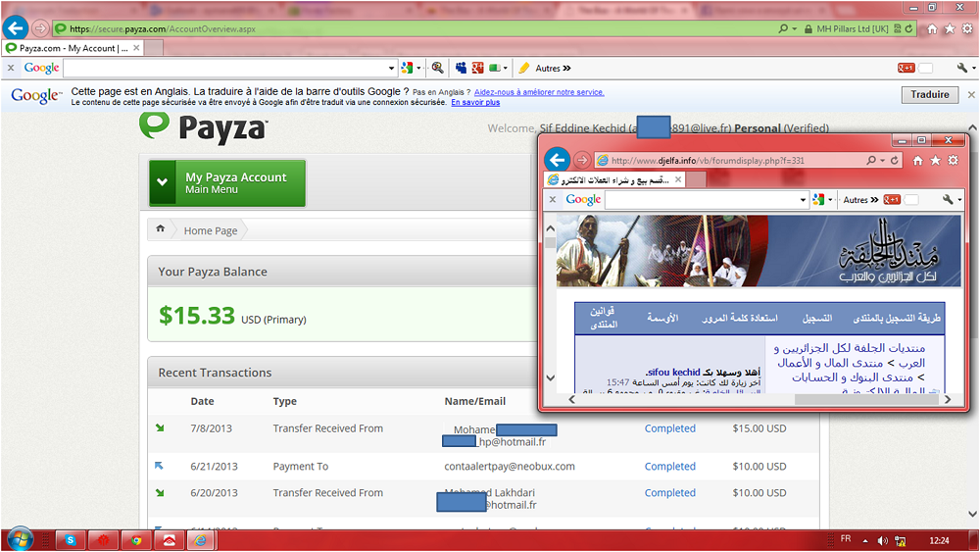Close the Payza.com tab
Image resolution: width=980 pixels, height=552 pixels.
click(136, 47)
